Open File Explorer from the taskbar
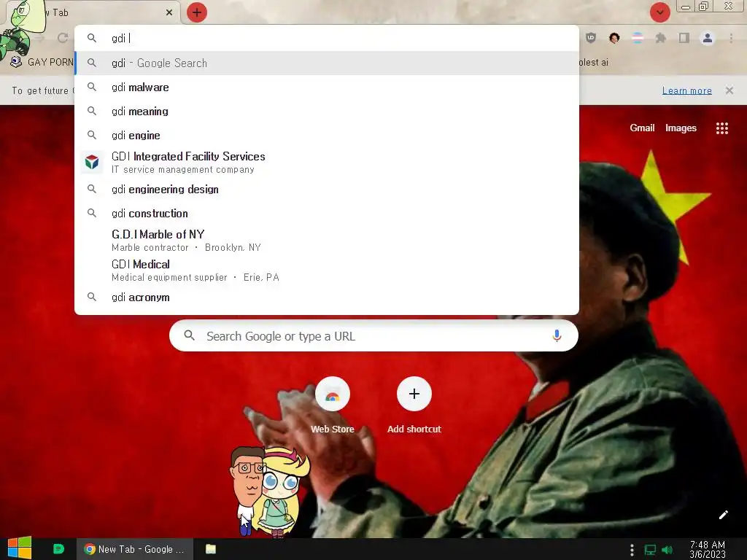 pyautogui.click(x=211, y=549)
